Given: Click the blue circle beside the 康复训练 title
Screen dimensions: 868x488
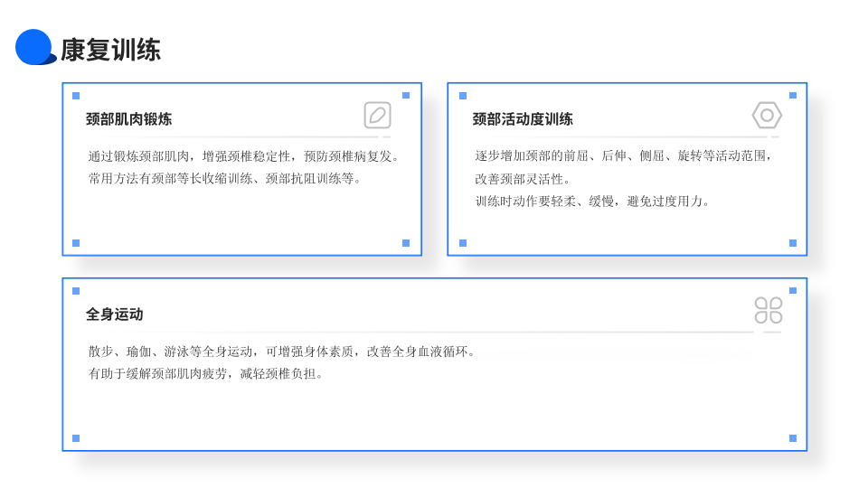Looking at the screenshot, I should pos(34,47).
